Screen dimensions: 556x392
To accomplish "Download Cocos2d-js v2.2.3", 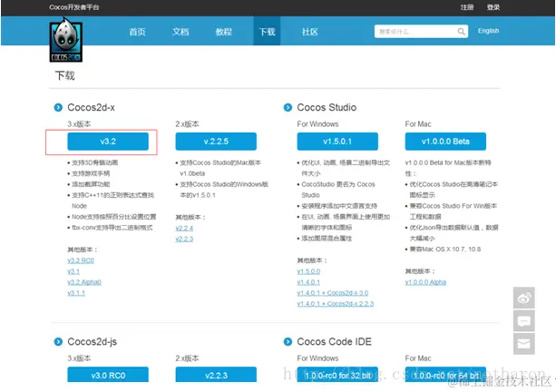I will click(216, 375).
